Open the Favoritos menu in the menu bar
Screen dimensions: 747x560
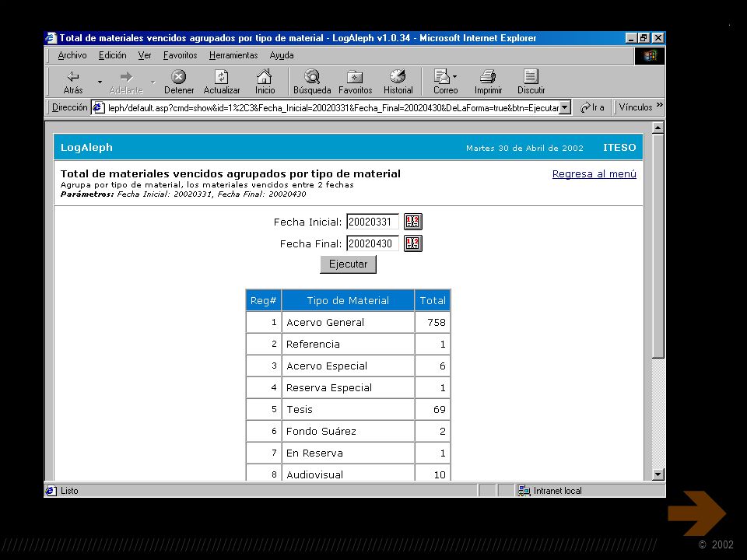pyautogui.click(x=180, y=55)
